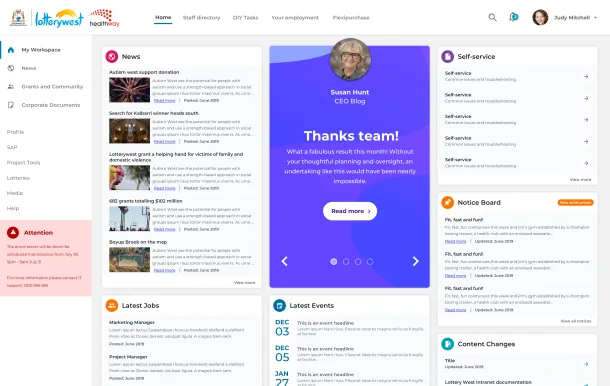
Task: Open the Staff directory tab
Action: [x=202, y=18]
